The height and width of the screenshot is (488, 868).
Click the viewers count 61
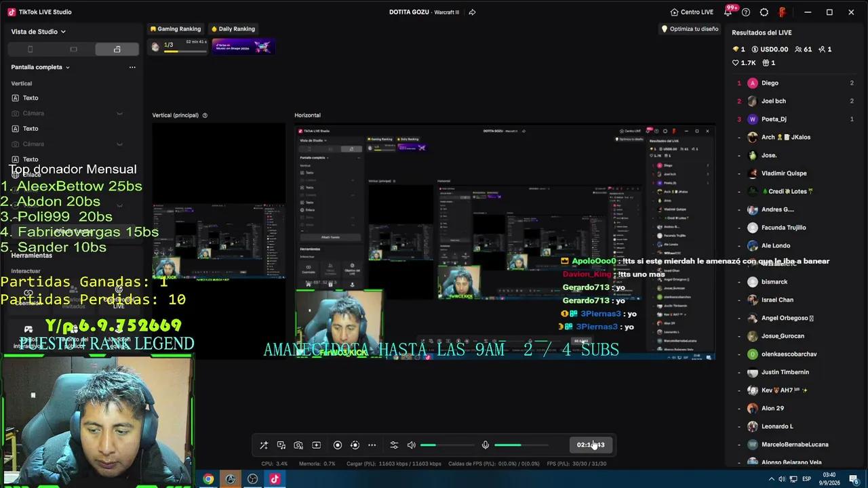[803, 49]
